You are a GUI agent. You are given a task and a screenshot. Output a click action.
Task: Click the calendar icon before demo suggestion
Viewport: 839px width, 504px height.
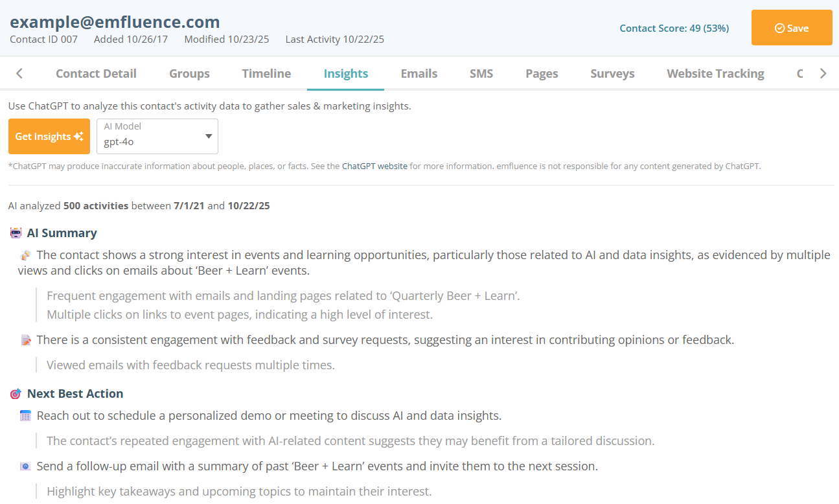[x=25, y=416]
